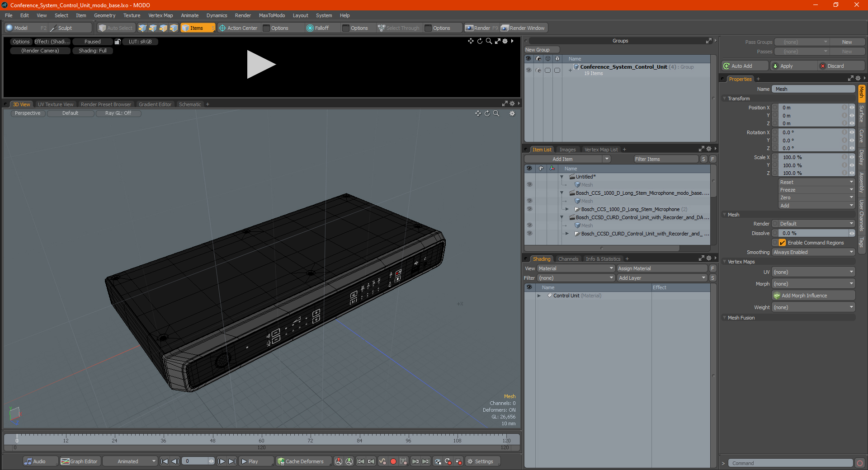
Task: Open UV vertex map dropdown
Action: pos(813,272)
